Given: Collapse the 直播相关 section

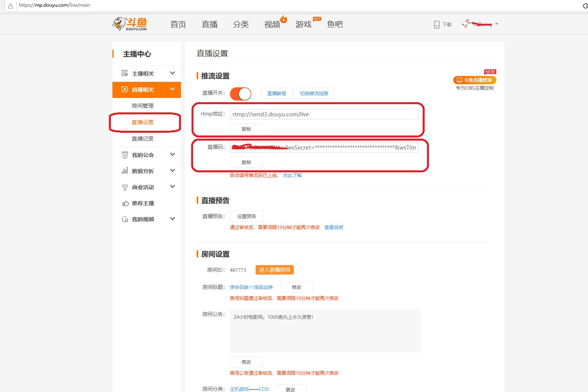Looking at the screenshot, I should click(172, 89).
